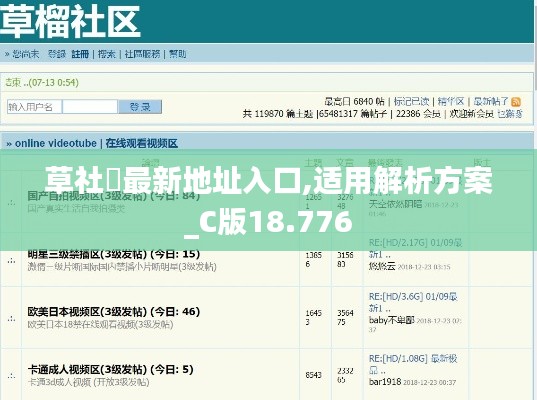This screenshot has width=537, height=400.
Task: Open last post RE:[HD/2.17G] 01/09
Action: (415, 248)
